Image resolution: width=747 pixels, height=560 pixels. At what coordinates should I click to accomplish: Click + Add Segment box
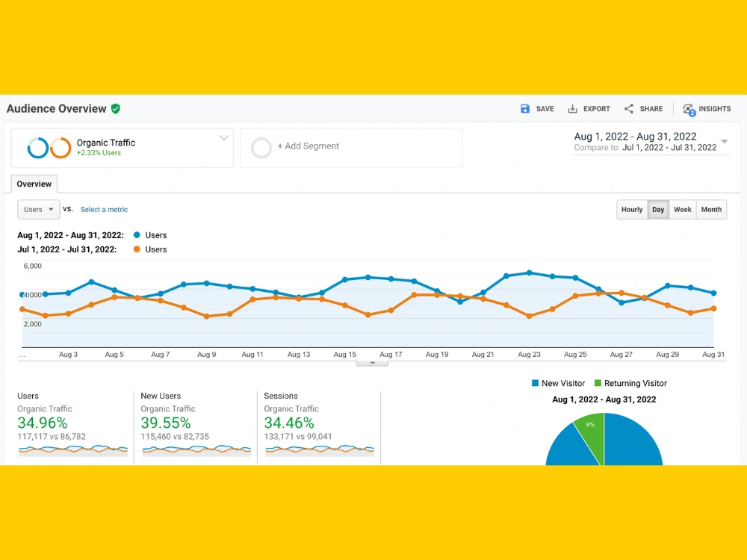(x=352, y=148)
